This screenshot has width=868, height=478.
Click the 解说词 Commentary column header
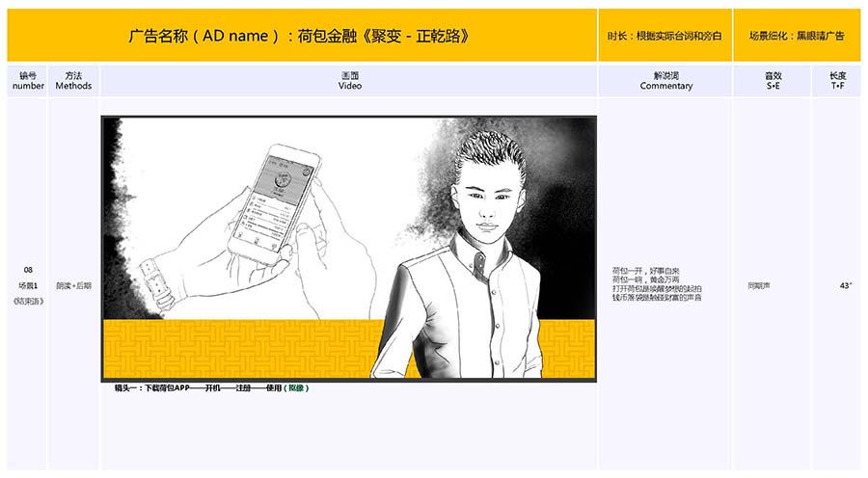pos(665,80)
